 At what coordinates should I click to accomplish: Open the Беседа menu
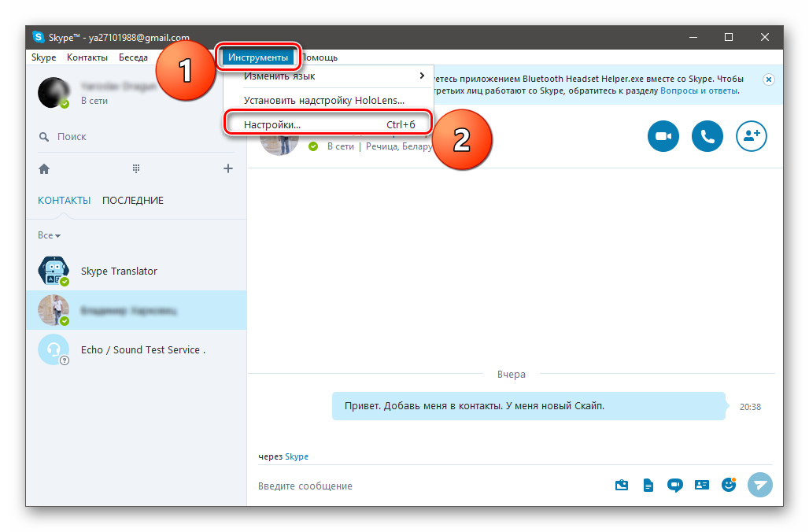tap(133, 57)
